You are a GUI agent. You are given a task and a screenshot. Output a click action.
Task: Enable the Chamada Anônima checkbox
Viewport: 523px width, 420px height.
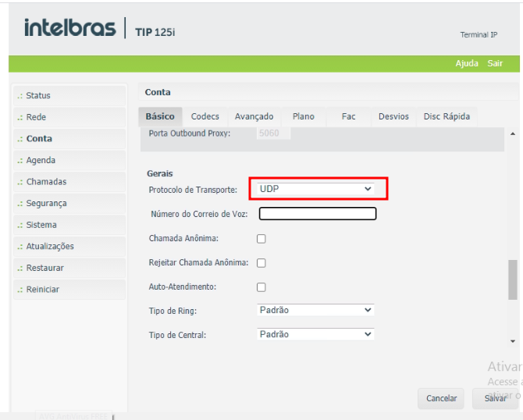point(261,237)
